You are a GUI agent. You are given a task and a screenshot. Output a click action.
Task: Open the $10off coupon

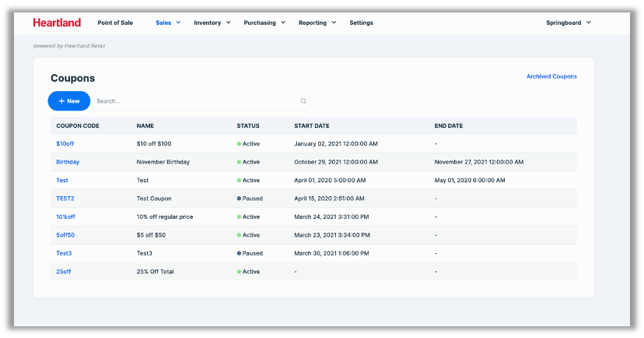[65, 144]
